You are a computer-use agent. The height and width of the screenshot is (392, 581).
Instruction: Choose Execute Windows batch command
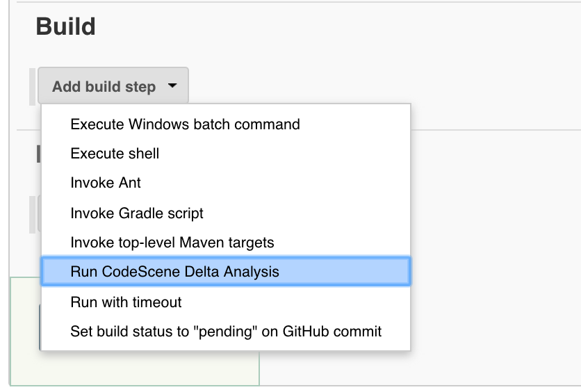(185, 124)
